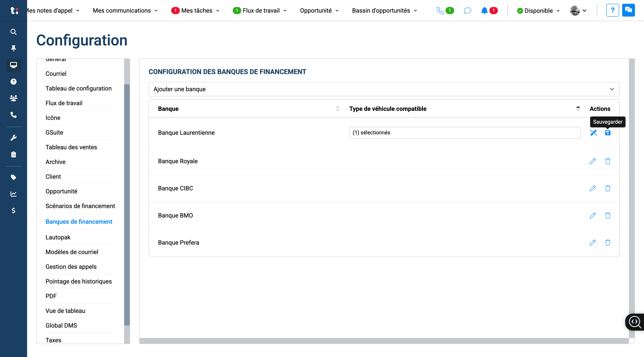644x357 pixels.
Task: Go to Lautopak in the configuration list
Action: coord(58,237)
